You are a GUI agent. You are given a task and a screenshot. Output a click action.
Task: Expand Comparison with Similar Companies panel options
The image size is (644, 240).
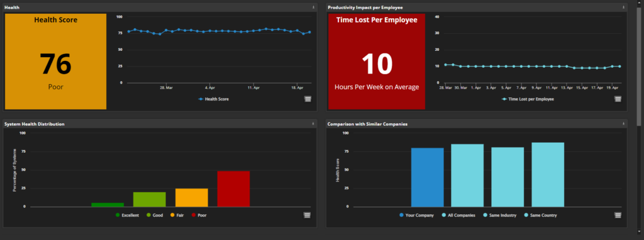pos(624,124)
